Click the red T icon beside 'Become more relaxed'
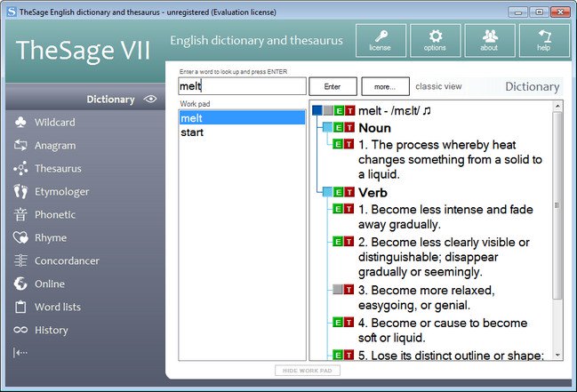This screenshot has height=392, width=577. tap(349, 289)
